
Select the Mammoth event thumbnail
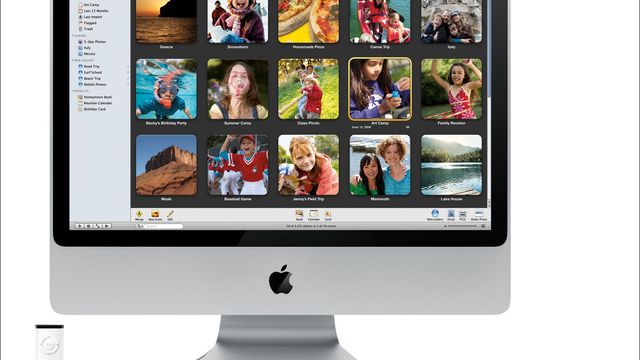point(380,165)
